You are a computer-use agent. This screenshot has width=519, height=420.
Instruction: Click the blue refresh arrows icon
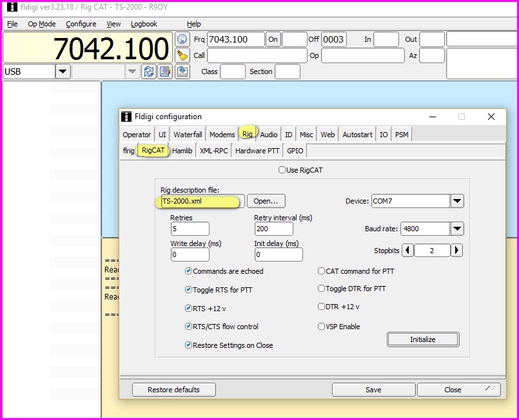(149, 72)
